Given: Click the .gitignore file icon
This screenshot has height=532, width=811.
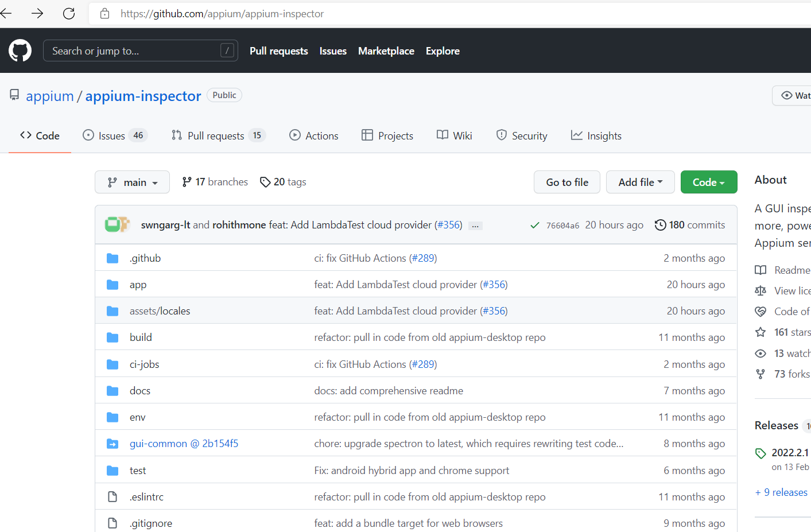Looking at the screenshot, I should tap(112, 523).
